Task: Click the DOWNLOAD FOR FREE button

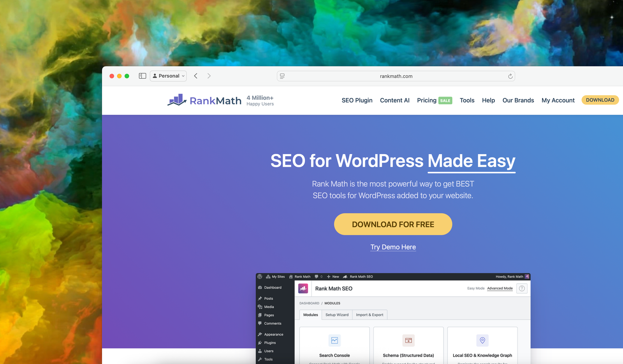Action: point(393,224)
